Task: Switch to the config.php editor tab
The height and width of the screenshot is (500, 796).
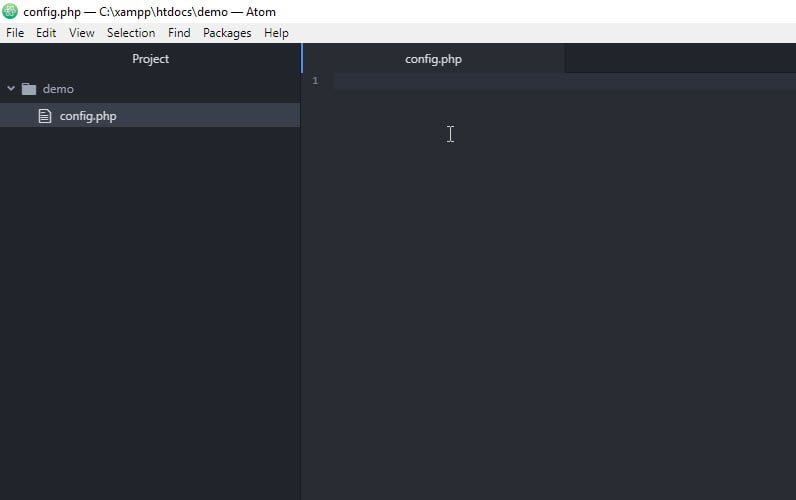Action: pyautogui.click(x=433, y=59)
